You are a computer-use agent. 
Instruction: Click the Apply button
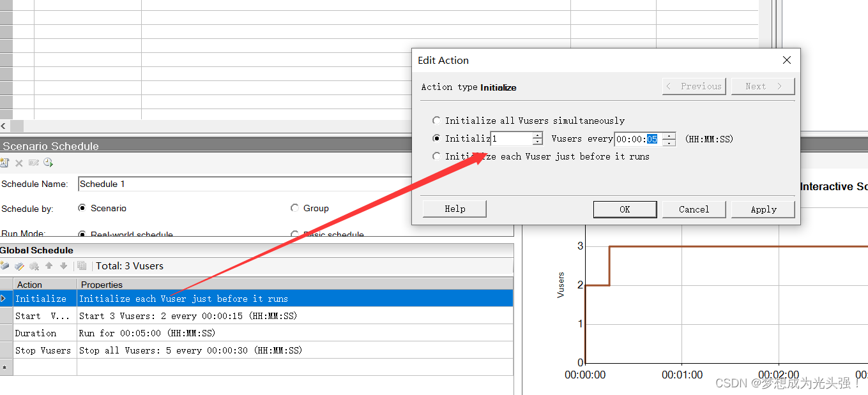tap(763, 209)
